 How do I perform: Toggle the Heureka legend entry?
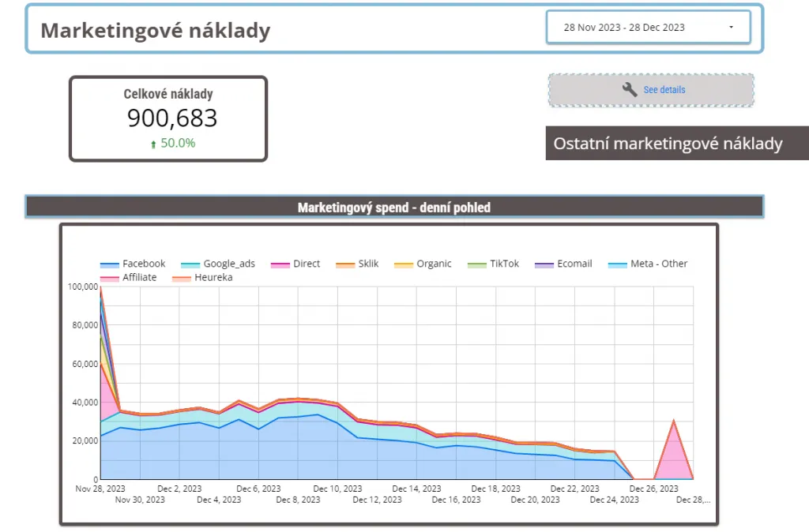[202, 277]
